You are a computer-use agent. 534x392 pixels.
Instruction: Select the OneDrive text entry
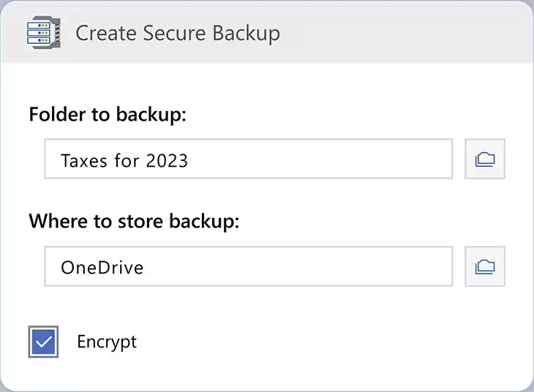tap(102, 268)
